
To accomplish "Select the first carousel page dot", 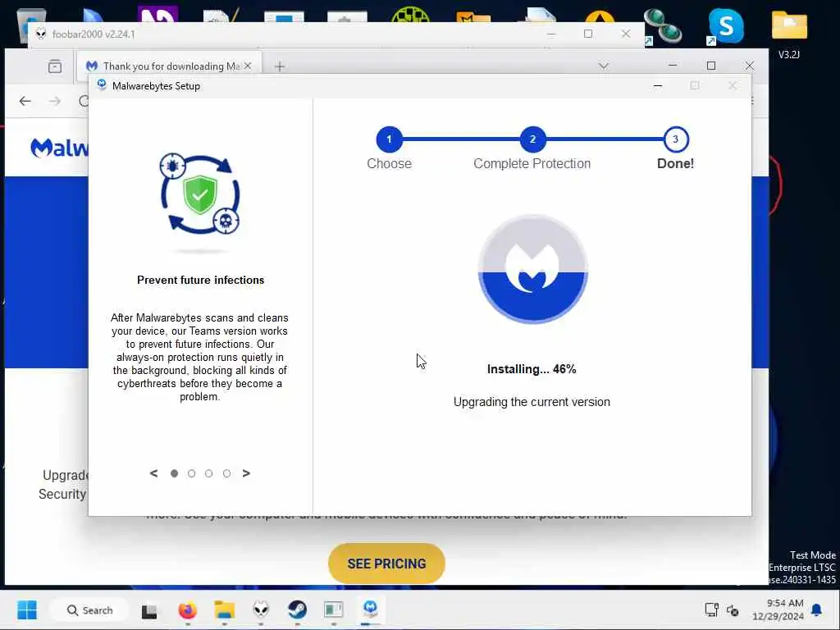I will pos(174,473).
